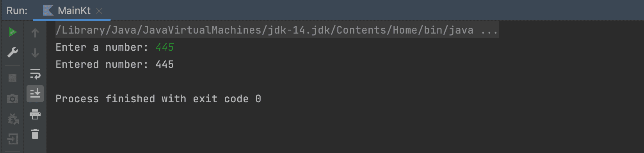Image resolution: width=644 pixels, height=153 pixels.
Task: Go up the stack trace arrow
Action: 35,33
